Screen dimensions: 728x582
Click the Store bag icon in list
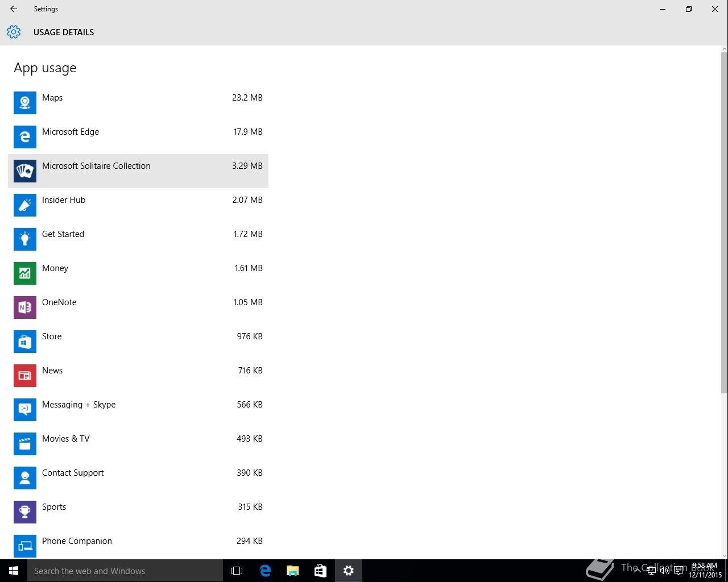coord(25,342)
